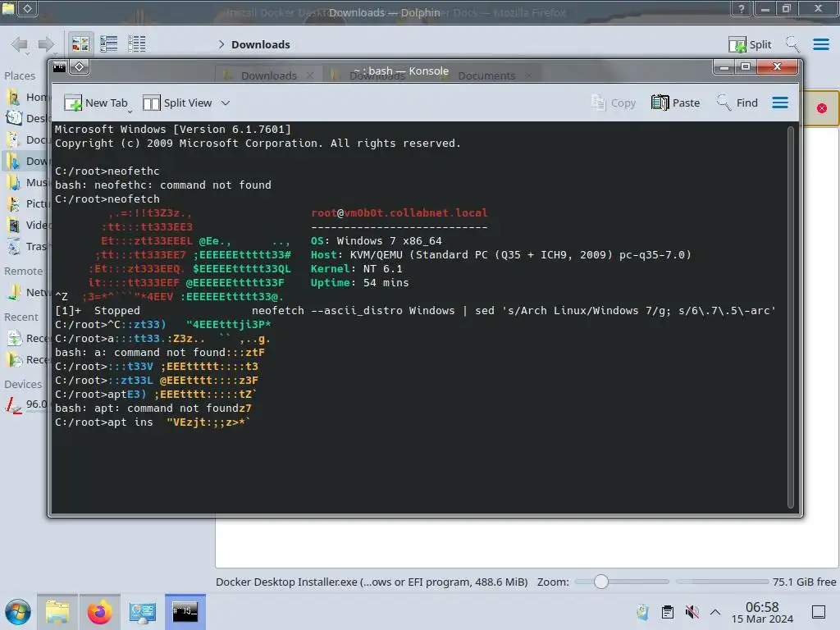Select the 96.0 device in Devices

pyautogui.click(x=25, y=404)
